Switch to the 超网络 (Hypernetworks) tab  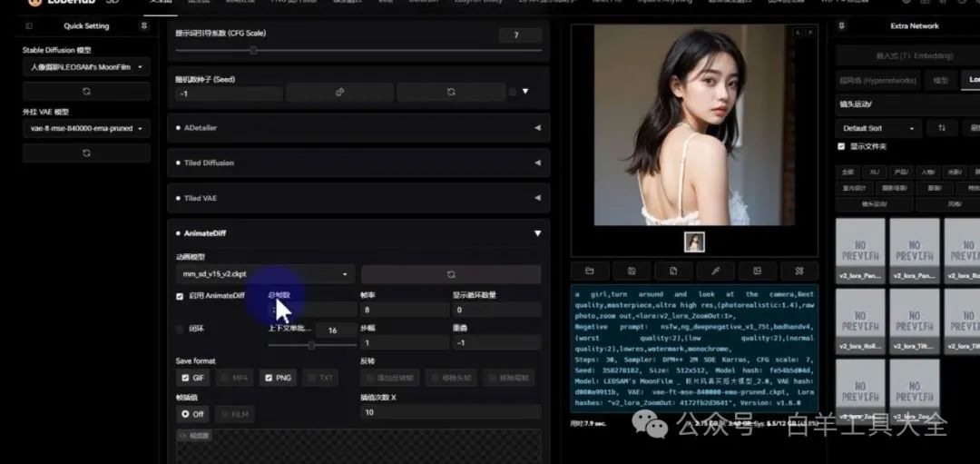coord(878,80)
